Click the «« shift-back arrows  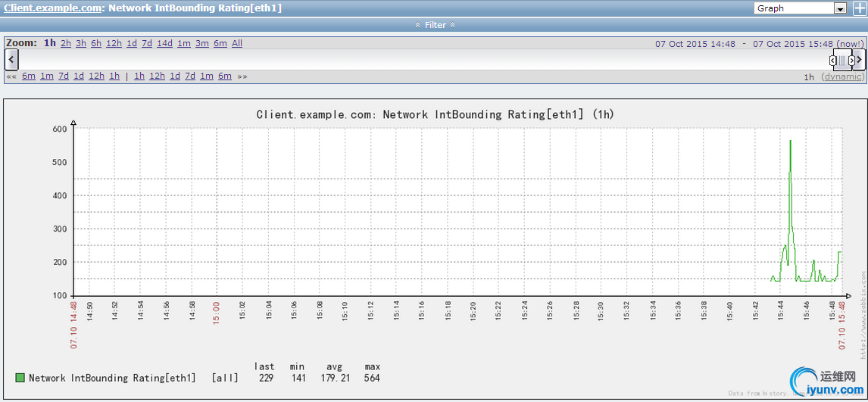click(x=11, y=76)
